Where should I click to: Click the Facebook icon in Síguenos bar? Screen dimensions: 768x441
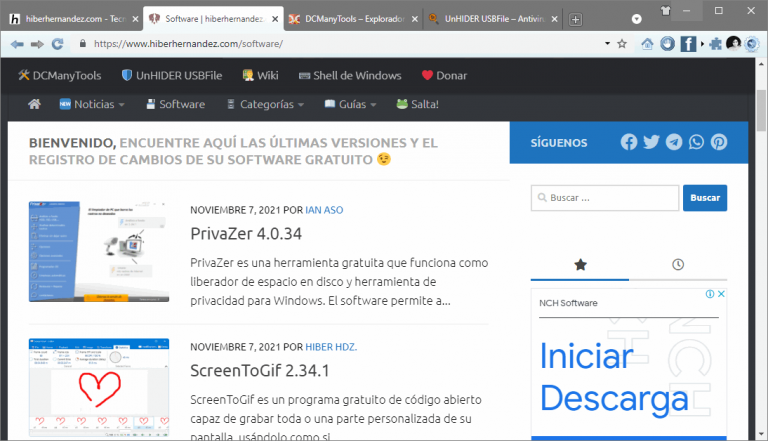pyautogui.click(x=629, y=142)
